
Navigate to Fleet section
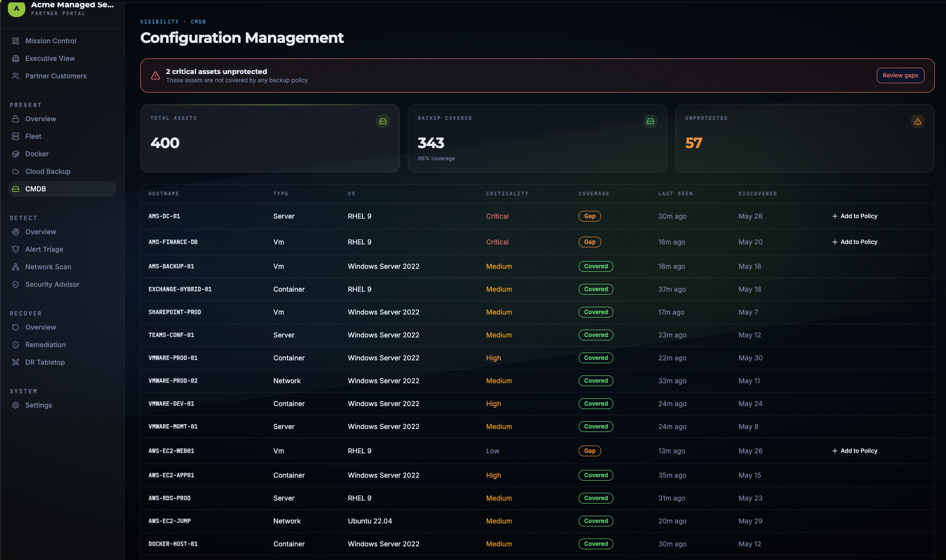pos(62,136)
